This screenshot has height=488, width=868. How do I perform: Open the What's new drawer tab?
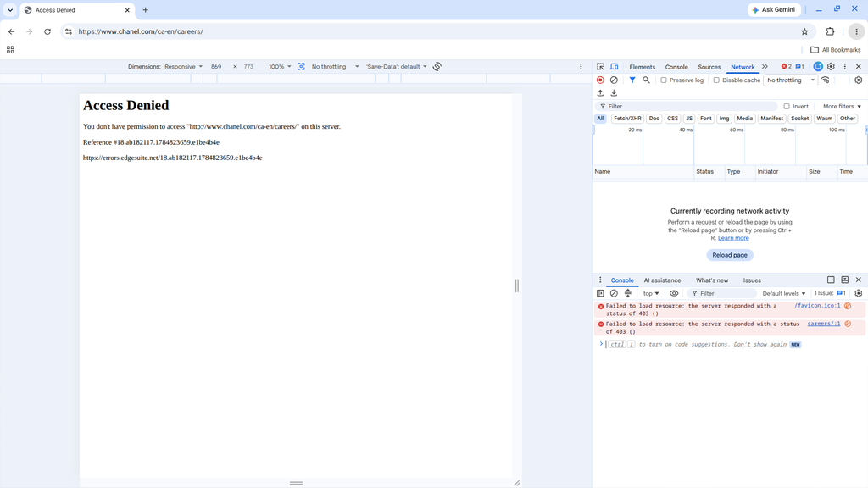pos(712,280)
